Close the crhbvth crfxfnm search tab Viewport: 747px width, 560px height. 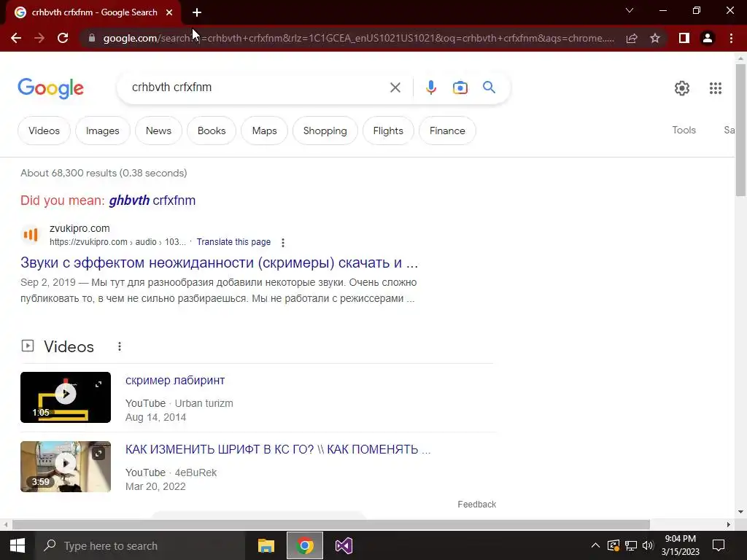click(x=169, y=12)
